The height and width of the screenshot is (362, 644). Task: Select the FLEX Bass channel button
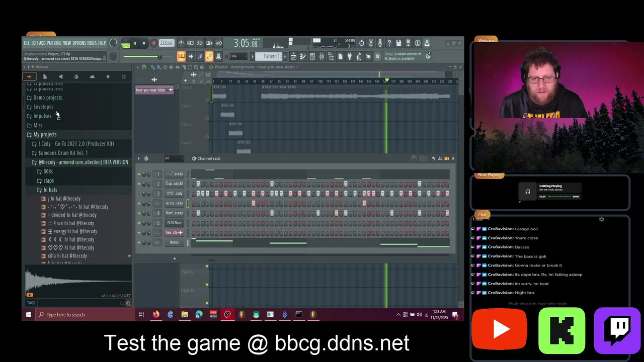pyautogui.click(x=174, y=223)
